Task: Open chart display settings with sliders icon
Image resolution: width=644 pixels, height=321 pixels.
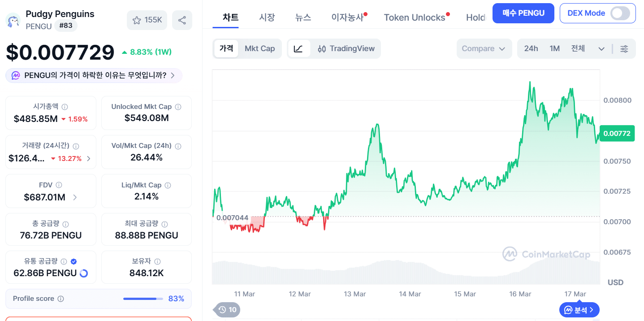Action: 624,48
